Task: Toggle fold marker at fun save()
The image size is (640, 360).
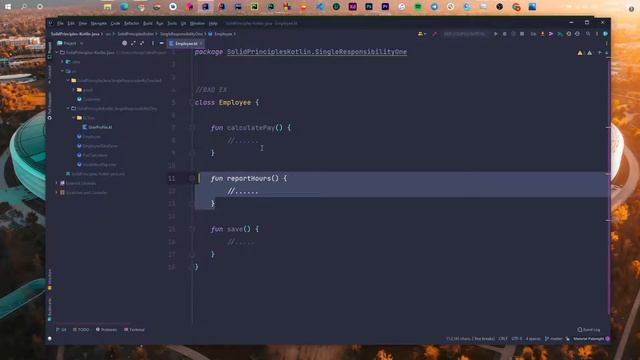Action: click(x=192, y=229)
